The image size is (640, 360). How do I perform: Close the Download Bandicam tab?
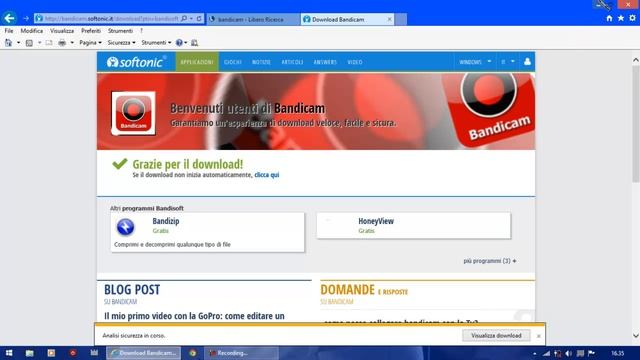tap(389, 19)
